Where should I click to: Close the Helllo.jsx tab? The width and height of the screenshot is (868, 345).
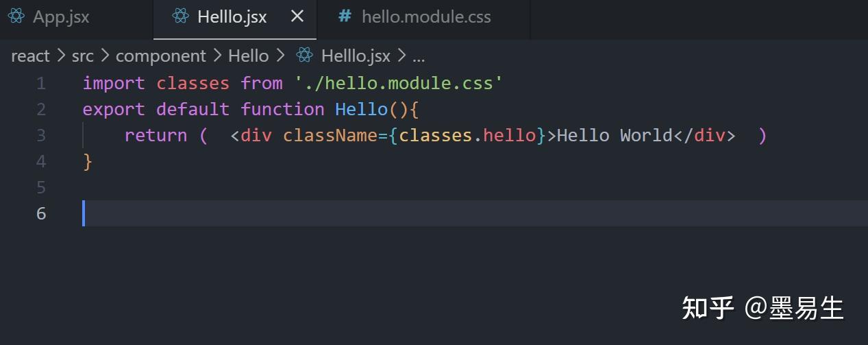(x=297, y=16)
